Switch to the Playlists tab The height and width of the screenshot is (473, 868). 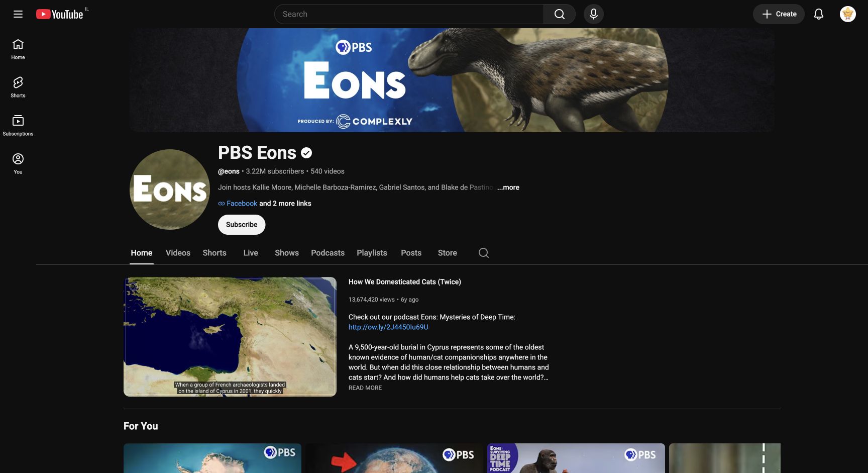coord(372,253)
